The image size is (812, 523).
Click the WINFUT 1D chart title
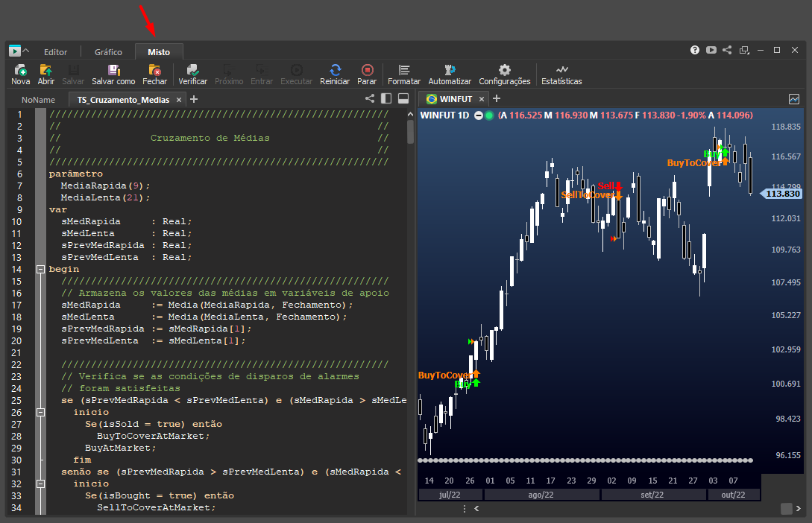pyautogui.click(x=444, y=115)
